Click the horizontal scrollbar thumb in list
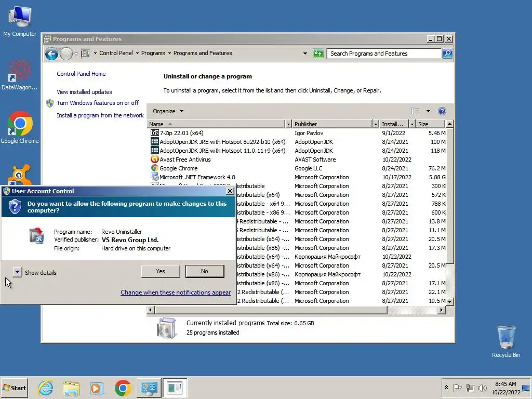 click(x=271, y=310)
